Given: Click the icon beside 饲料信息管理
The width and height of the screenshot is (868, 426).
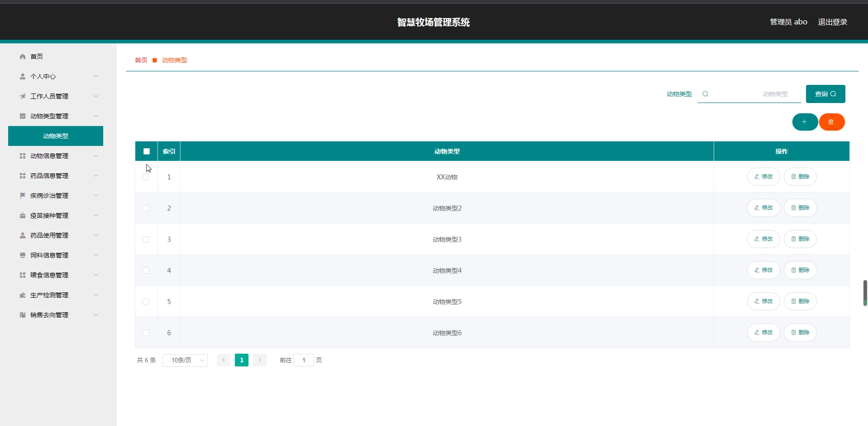Looking at the screenshot, I should (23, 255).
